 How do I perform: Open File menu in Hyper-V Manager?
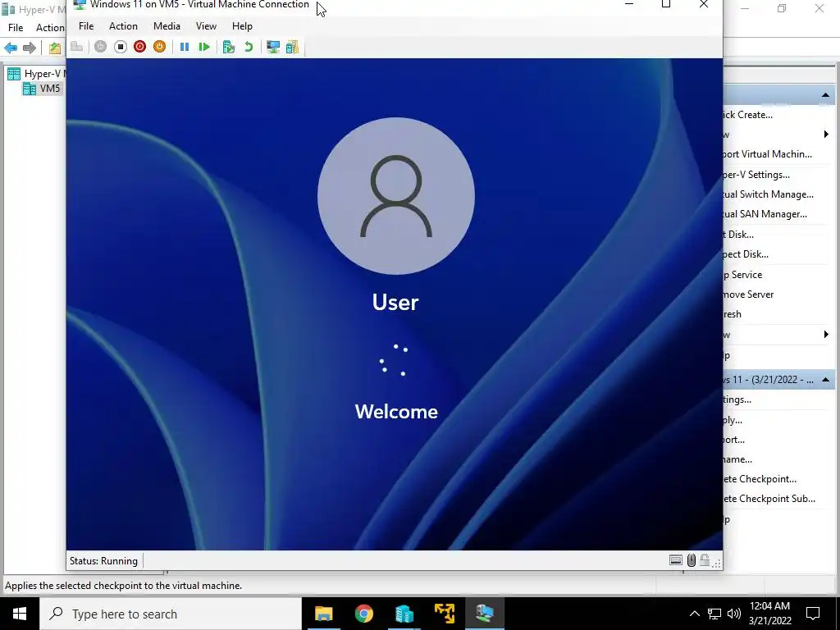click(16, 27)
